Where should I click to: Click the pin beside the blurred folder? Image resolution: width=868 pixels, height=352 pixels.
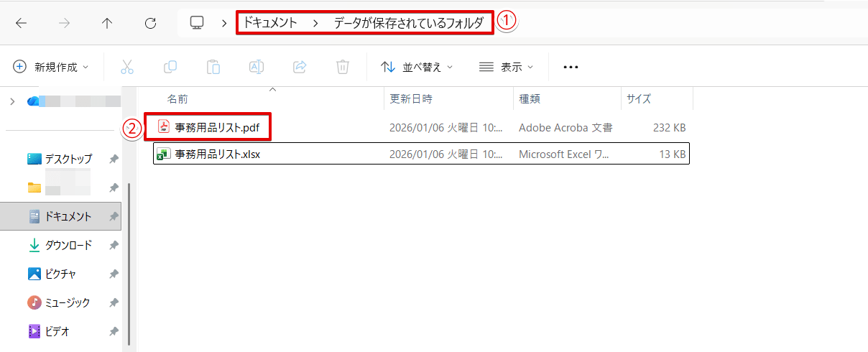(x=114, y=188)
